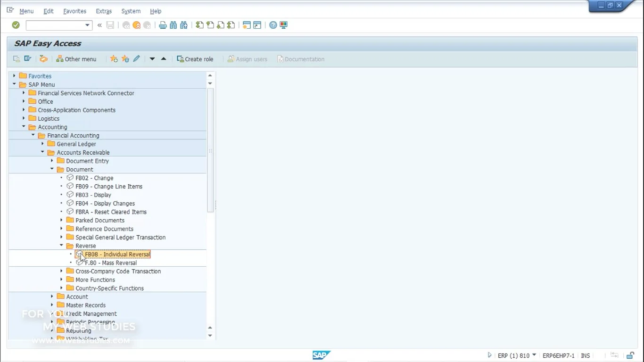Open the System menu
Screen dimensions: 644x362
coord(131,11)
